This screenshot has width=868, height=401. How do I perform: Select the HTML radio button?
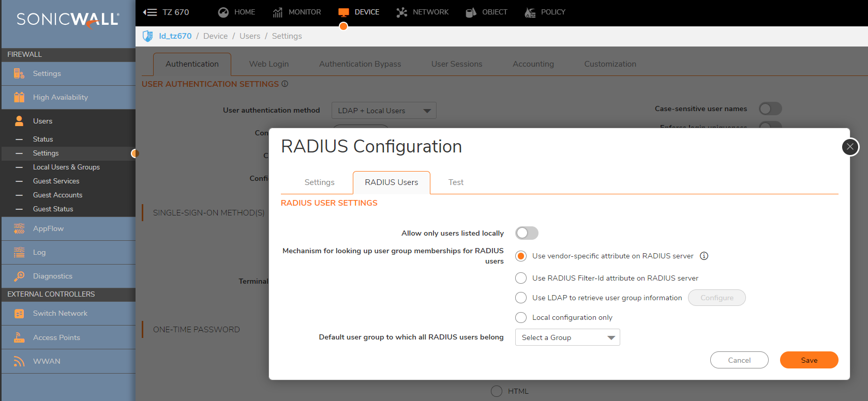point(497,391)
